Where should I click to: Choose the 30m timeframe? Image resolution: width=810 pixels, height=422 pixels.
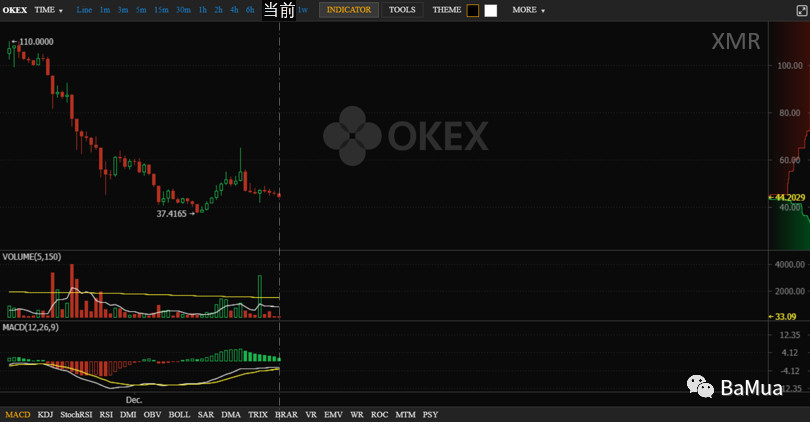pos(183,10)
